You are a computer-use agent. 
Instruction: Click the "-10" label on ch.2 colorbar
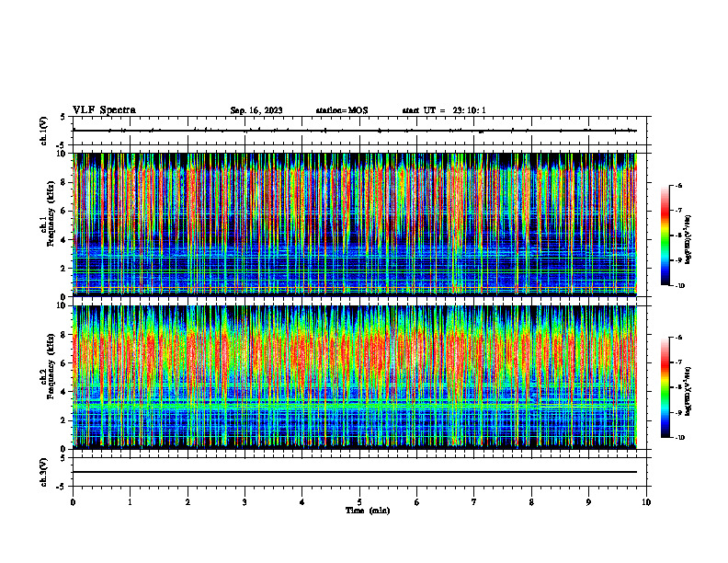tap(679, 438)
